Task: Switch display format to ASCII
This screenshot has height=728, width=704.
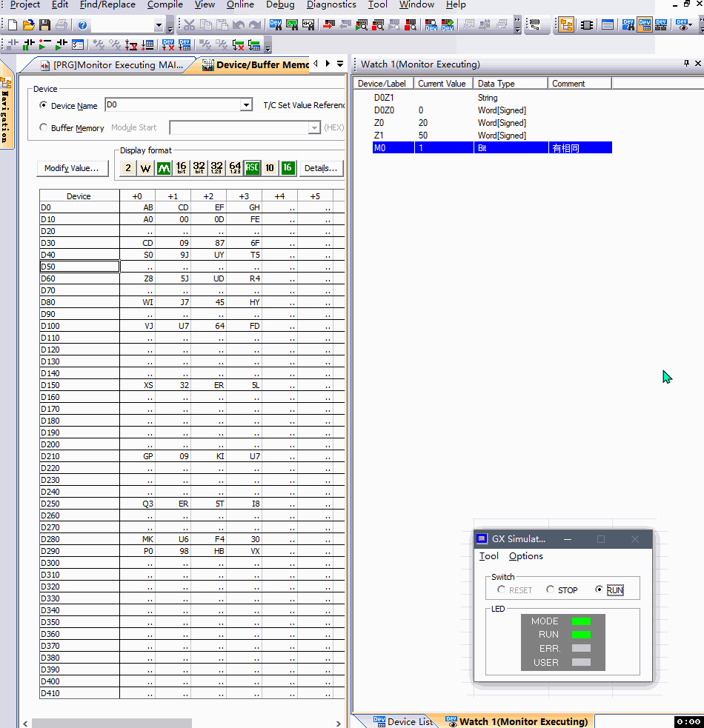Action: tap(253, 168)
